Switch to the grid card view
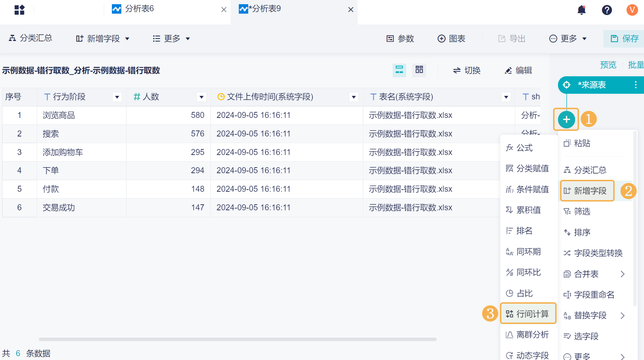644x360 pixels. tap(419, 70)
